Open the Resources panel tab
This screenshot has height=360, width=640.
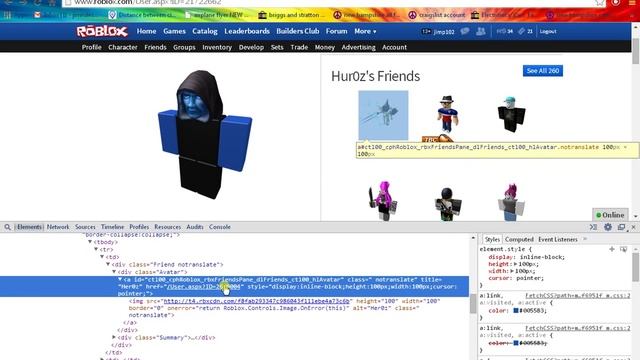coord(167,227)
